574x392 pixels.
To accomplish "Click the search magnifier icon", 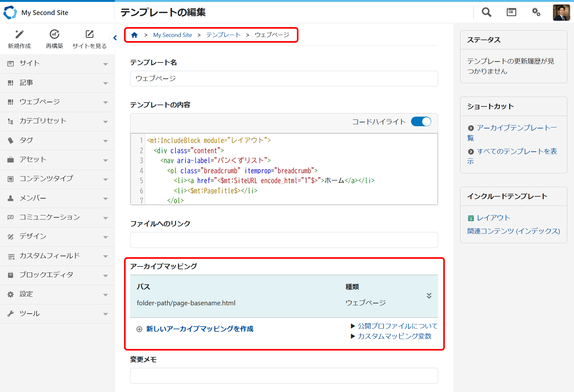I will pos(486,12).
